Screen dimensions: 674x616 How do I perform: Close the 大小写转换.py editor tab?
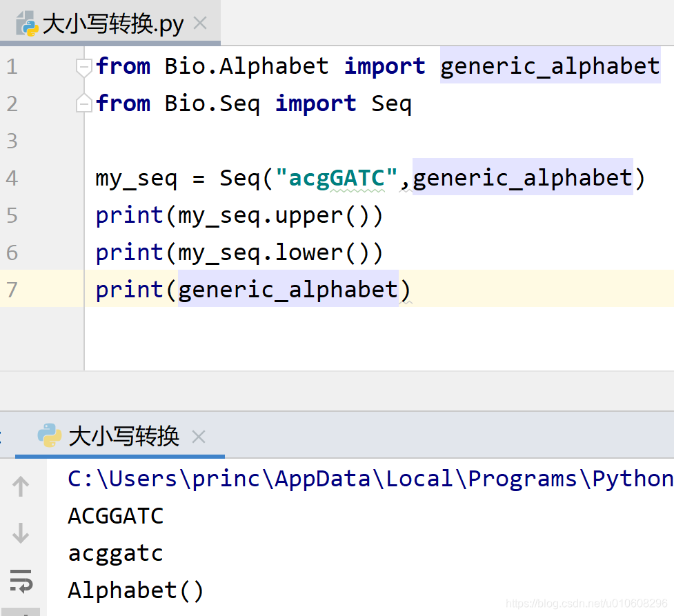199,23
